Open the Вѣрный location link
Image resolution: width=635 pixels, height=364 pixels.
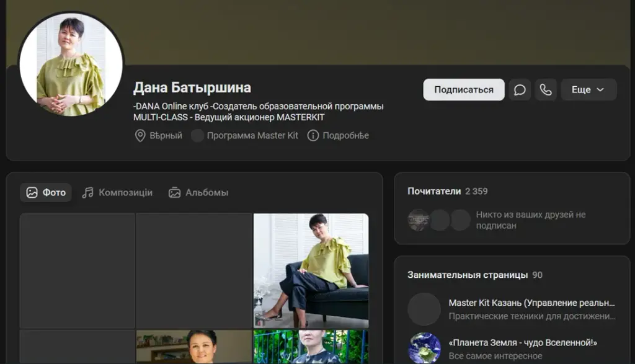[x=166, y=136]
